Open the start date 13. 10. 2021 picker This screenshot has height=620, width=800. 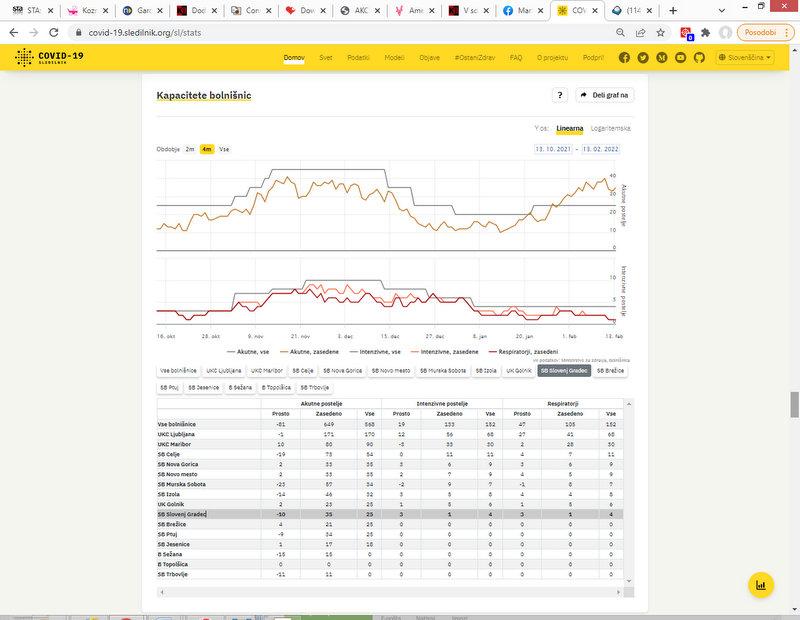[552, 149]
